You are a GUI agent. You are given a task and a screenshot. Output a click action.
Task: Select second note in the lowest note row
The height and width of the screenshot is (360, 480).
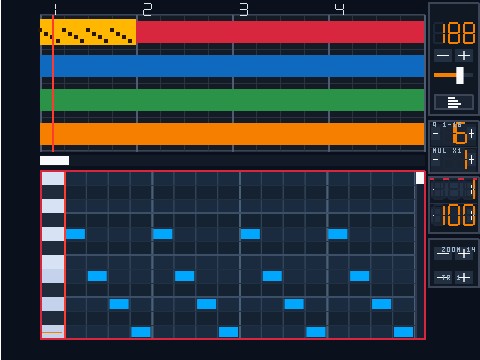[x=228, y=332]
